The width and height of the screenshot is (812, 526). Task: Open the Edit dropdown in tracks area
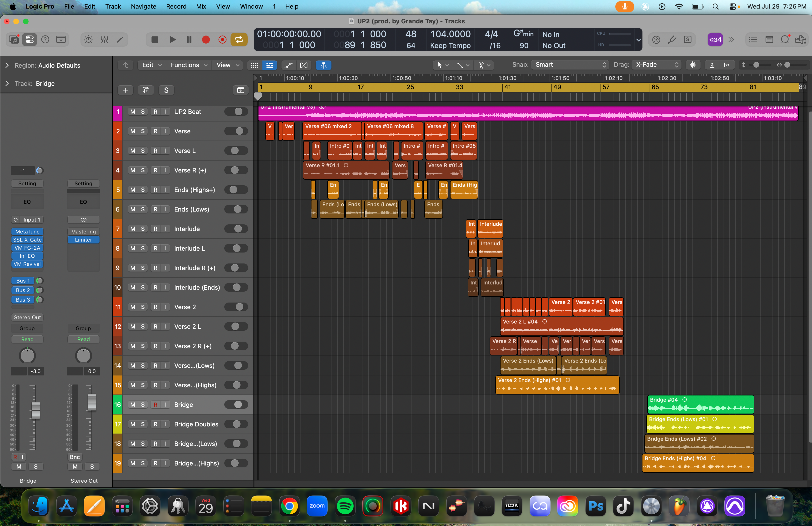pyautogui.click(x=152, y=65)
